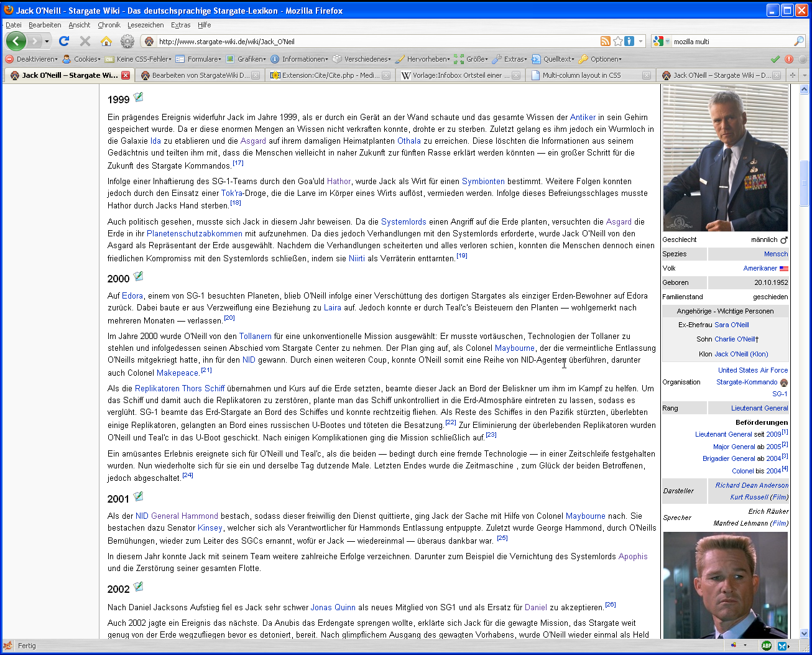Click the browser Back arrow

[x=16, y=41]
